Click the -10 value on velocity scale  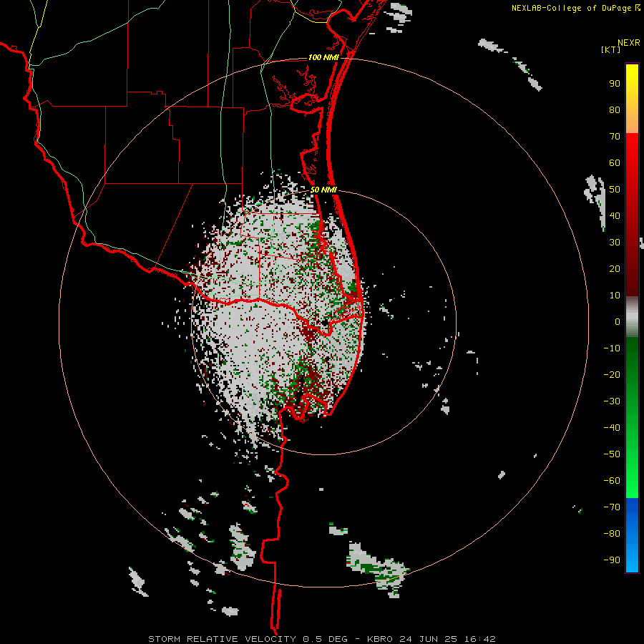tap(612, 348)
